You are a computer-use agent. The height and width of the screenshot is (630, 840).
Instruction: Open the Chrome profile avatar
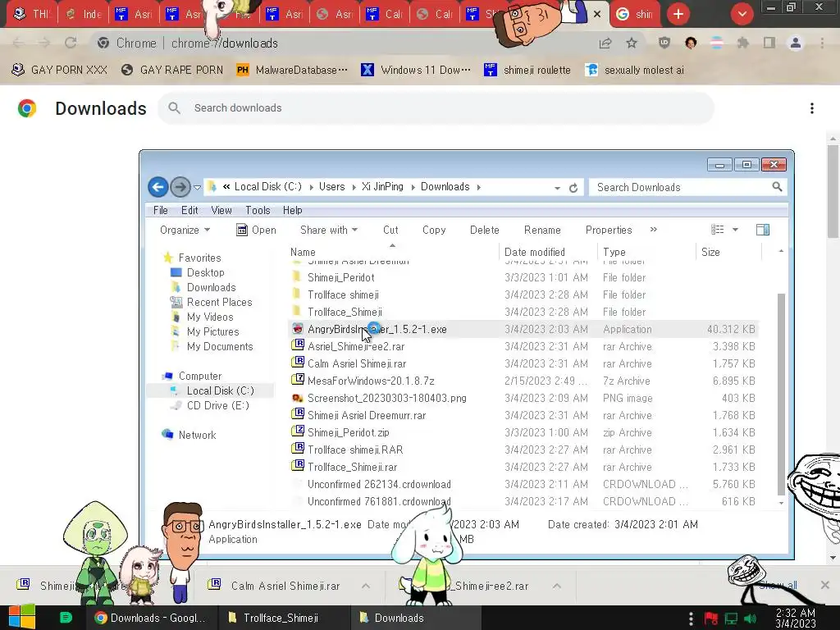(x=796, y=43)
